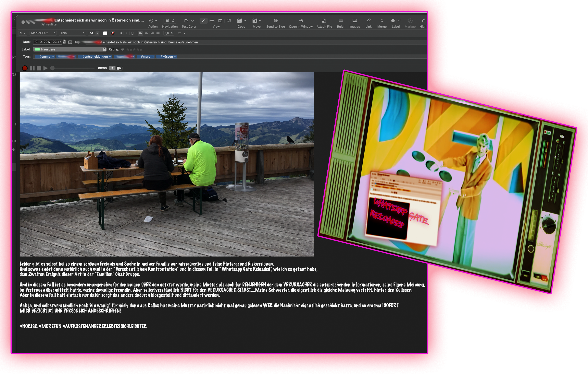
Task: Click the #entscheidungen tag
Action: click(95, 57)
